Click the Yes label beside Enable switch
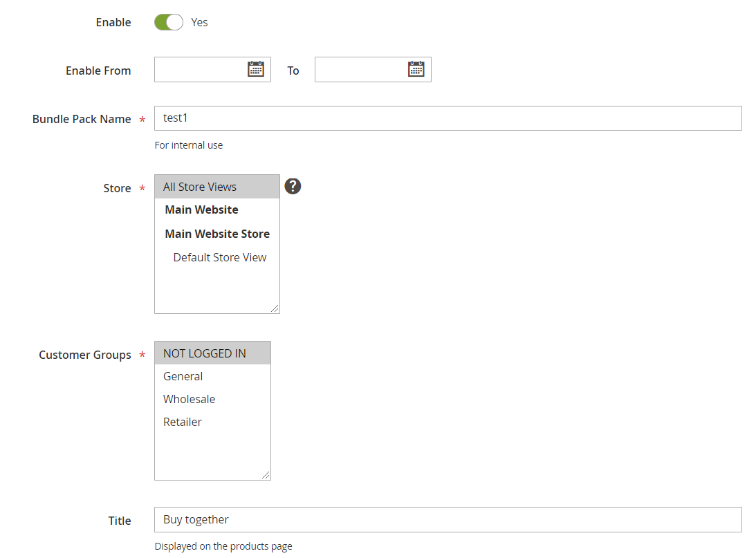The width and height of the screenshot is (756, 558). pos(199,22)
